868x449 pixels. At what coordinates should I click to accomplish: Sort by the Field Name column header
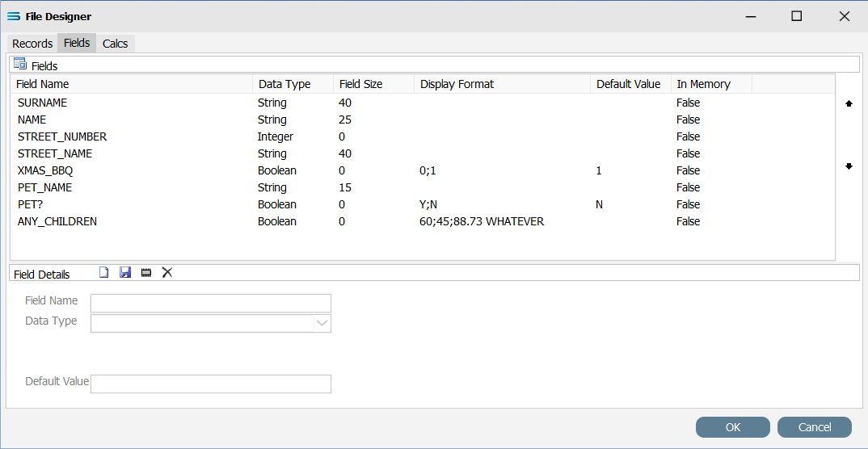click(132, 84)
